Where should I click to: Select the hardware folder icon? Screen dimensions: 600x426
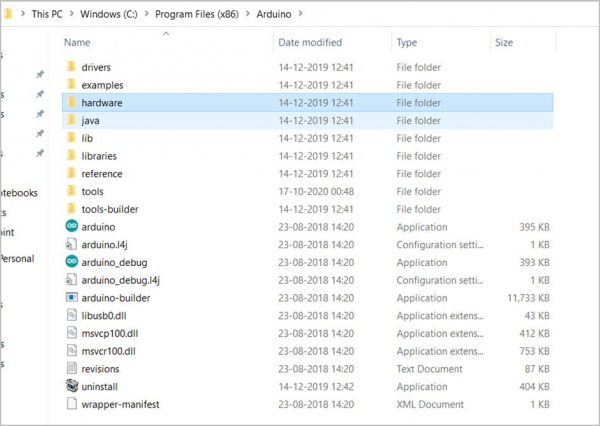[x=71, y=102]
